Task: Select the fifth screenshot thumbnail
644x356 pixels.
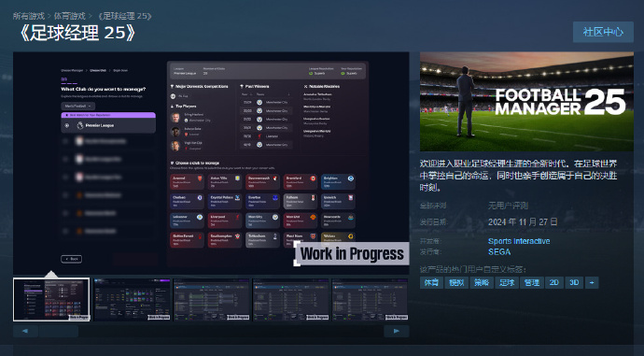Action: 370,299
